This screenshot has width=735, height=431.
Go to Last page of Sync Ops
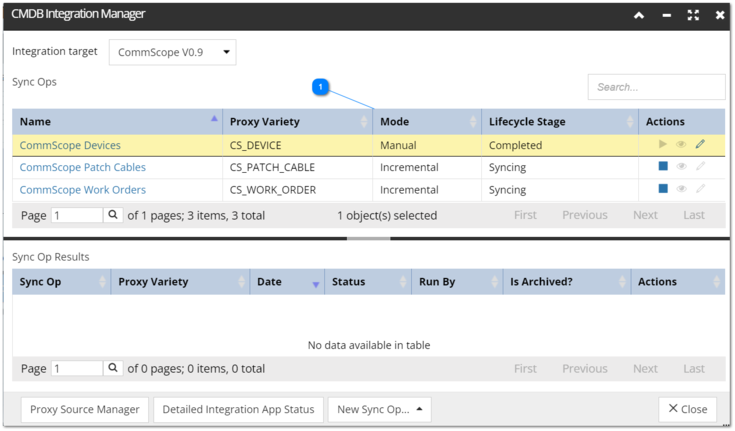(x=694, y=215)
